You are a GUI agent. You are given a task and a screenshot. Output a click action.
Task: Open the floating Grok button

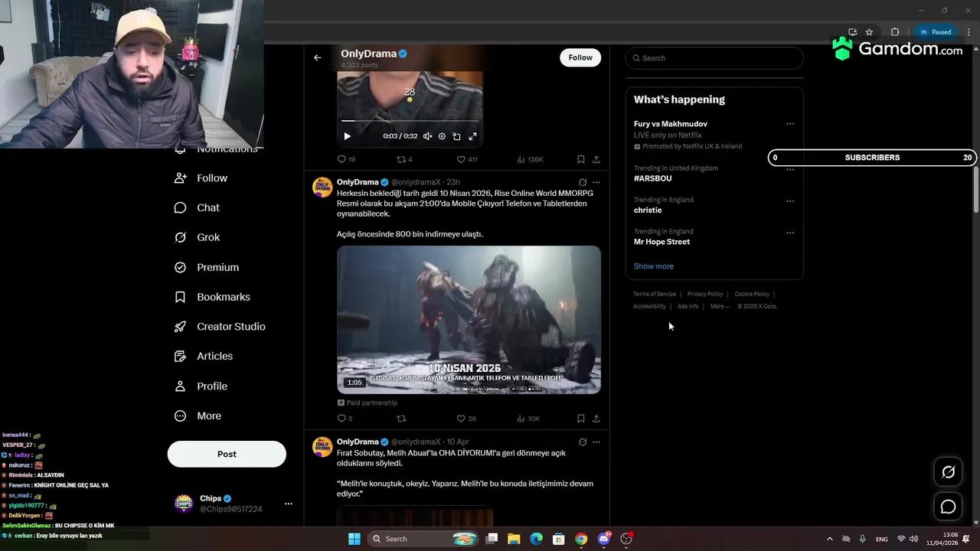pos(948,472)
